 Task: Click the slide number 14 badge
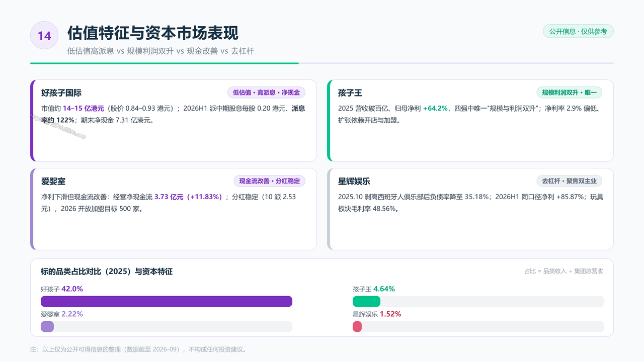[x=44, y=35]
